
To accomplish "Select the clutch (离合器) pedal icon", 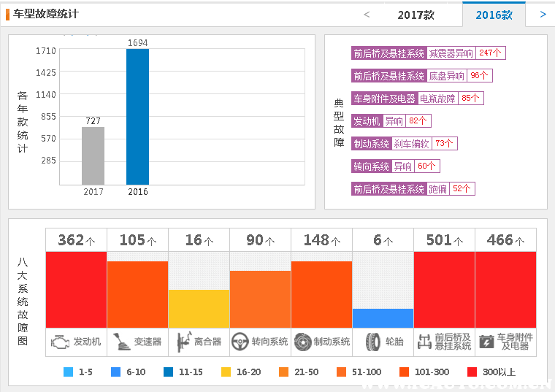I will pyautogui.click(x=183, y=342).
